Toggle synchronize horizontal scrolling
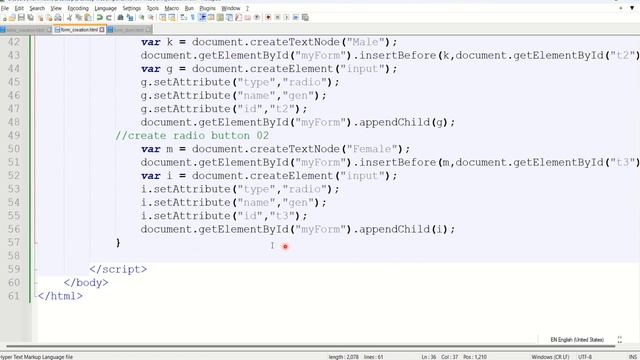The width and height of the screenshot is (640, 360). tap(172, 18)
